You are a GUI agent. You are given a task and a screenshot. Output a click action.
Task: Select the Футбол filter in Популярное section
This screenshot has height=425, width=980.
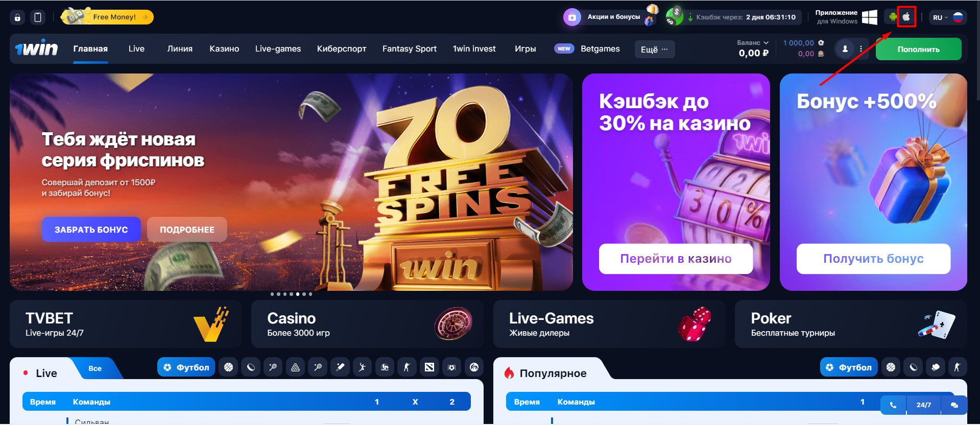[849, 367]
